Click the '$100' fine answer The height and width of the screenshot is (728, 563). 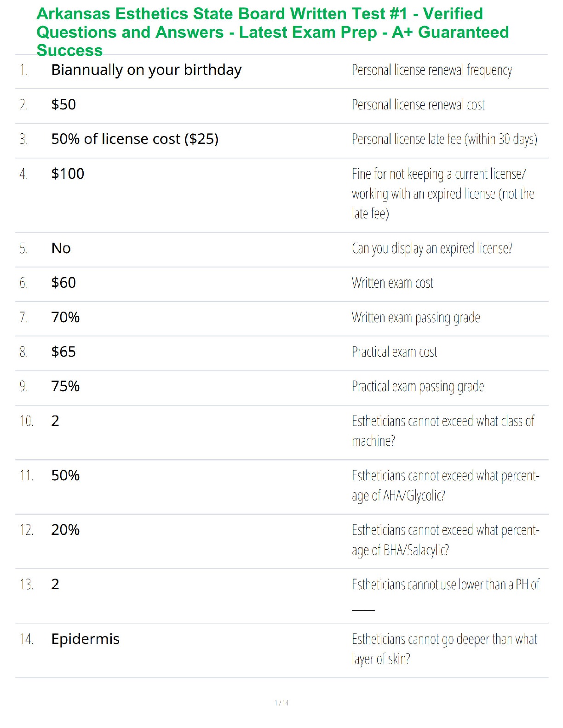coord(68,174)
